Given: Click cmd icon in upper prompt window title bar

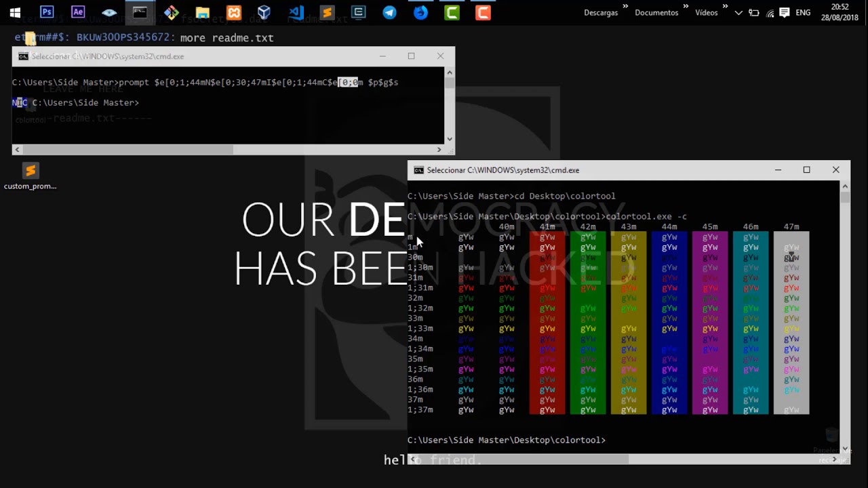Looking at the screenshot, I should point(23,56).
